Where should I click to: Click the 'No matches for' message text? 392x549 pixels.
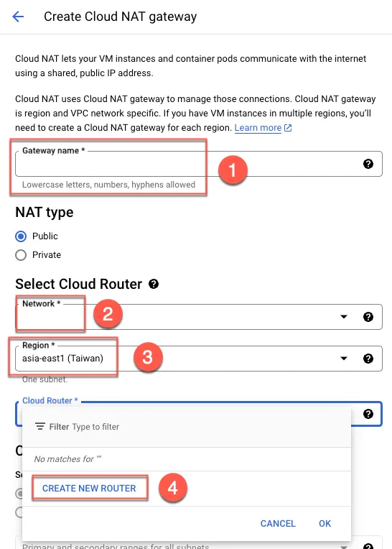(x=67, y=459)
